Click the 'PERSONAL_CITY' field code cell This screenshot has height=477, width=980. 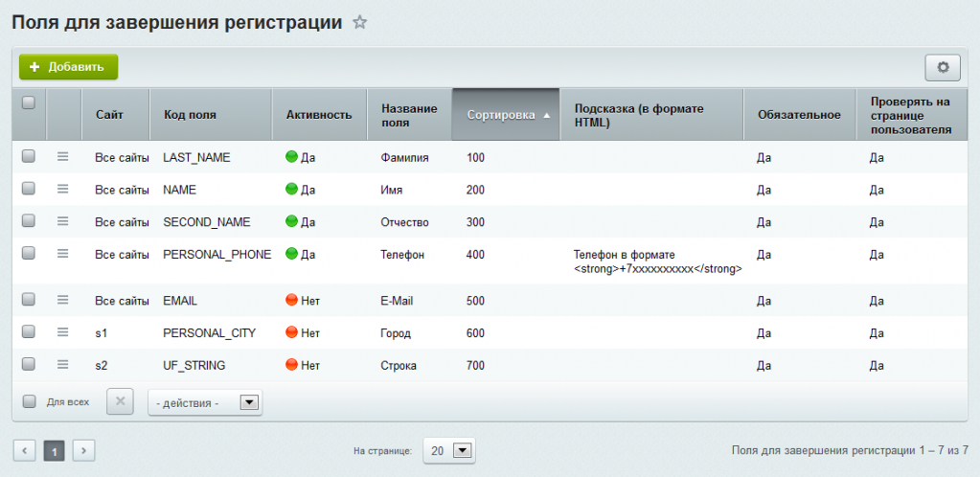(x=210, y=333)
